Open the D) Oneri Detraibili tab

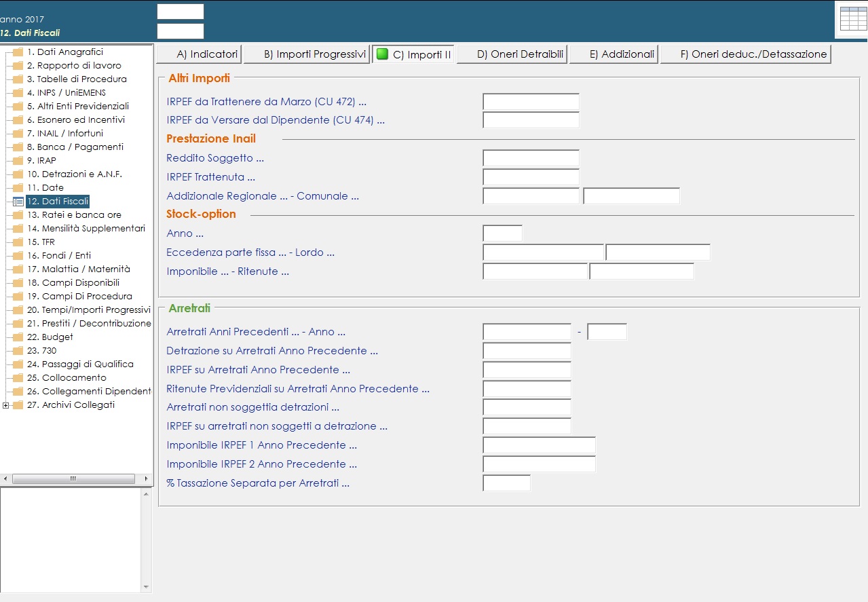(512, 54)
